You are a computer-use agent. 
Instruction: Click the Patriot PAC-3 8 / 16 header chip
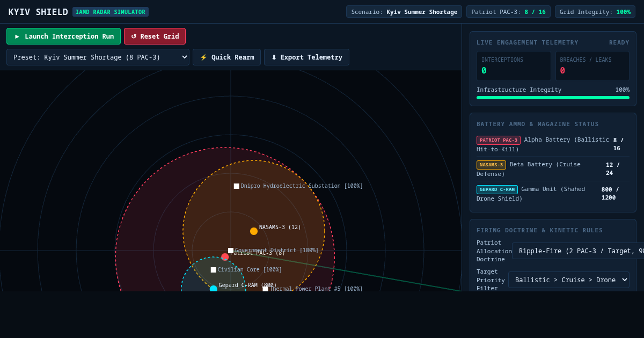pyautogui.click(x=508, y=12)
